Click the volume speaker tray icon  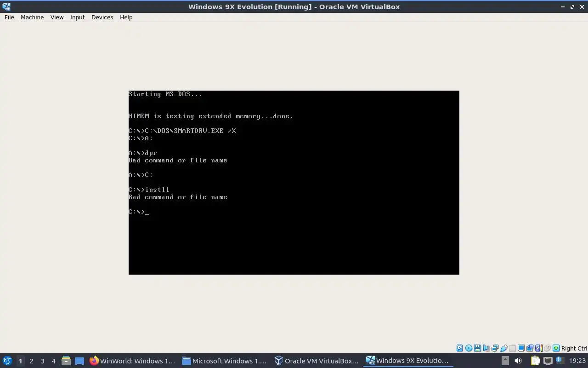[x=518, y=361]
